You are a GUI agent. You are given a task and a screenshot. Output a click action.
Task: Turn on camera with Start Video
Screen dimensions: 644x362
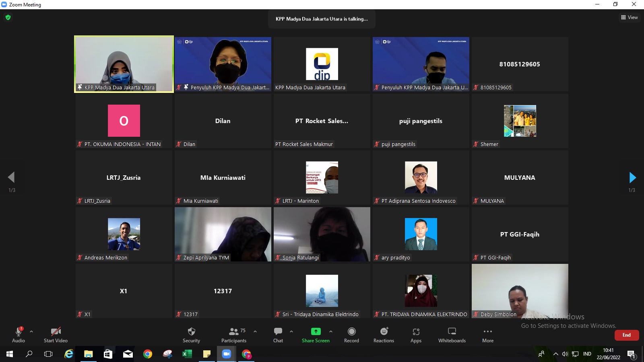(56, 335)
